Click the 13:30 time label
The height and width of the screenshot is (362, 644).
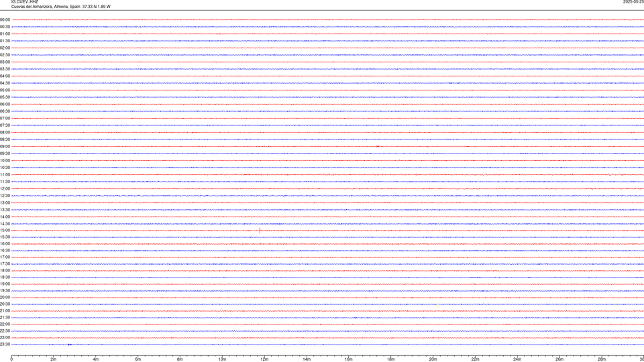pos(5,210)
